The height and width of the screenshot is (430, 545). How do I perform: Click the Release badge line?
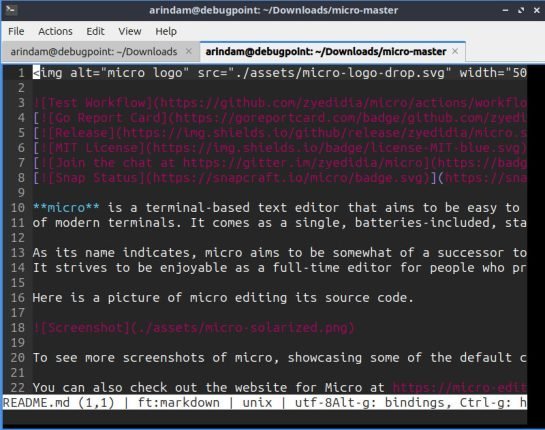279,133
